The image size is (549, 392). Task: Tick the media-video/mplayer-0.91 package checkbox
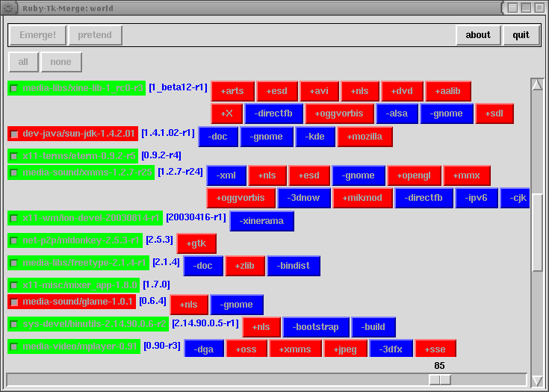pyautogui.click(x=14, y=347)
